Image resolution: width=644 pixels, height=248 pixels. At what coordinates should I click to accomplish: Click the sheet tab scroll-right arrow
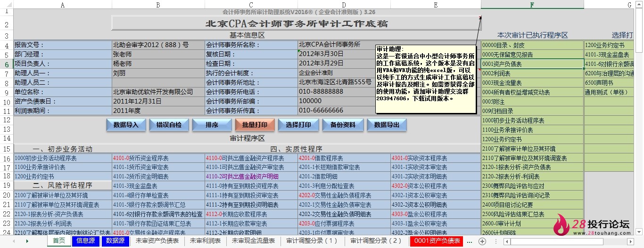click(27, 241)
